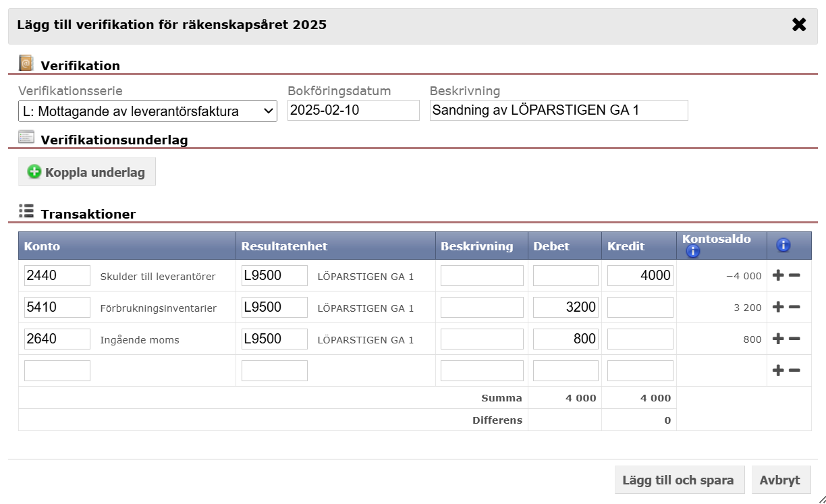Open the Verifikationsserie dropdown
Image resolution: width=826 pixels, height=504 pixels.
[147, 111]
